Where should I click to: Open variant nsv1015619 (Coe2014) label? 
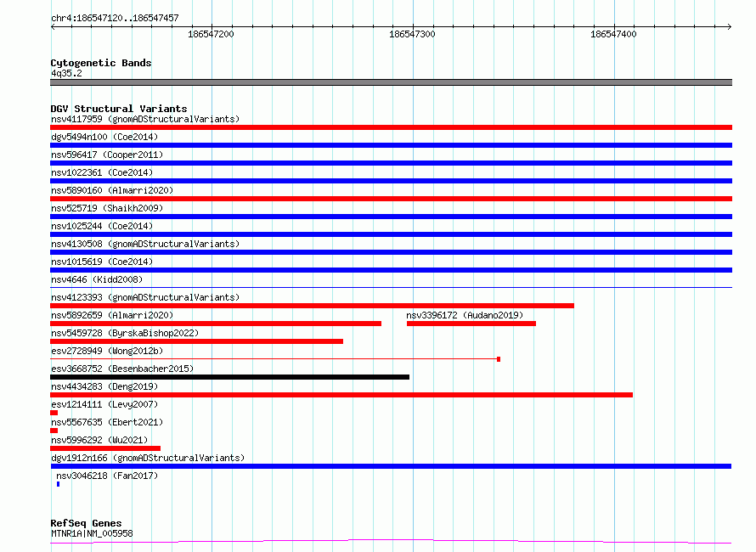102,262
